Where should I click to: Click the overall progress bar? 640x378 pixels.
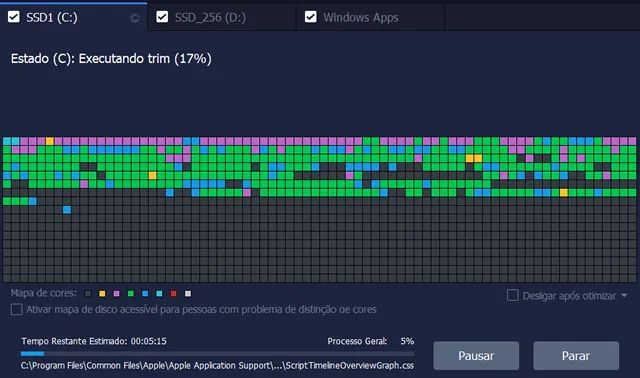pos(218,354)
